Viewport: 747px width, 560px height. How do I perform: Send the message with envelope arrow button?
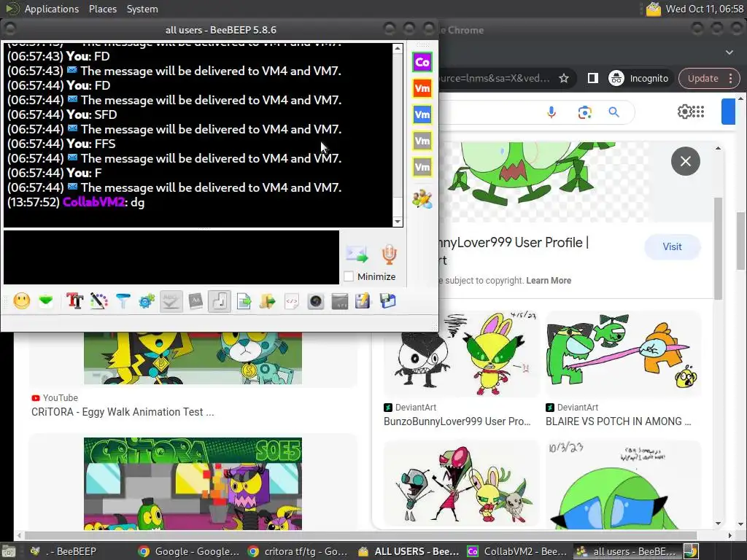(357, 254)
